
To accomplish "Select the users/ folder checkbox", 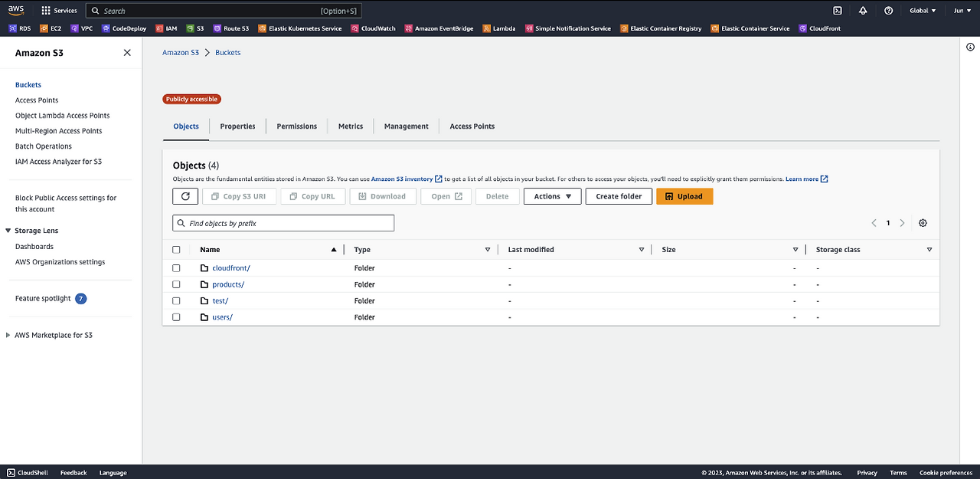I will 176,317.
